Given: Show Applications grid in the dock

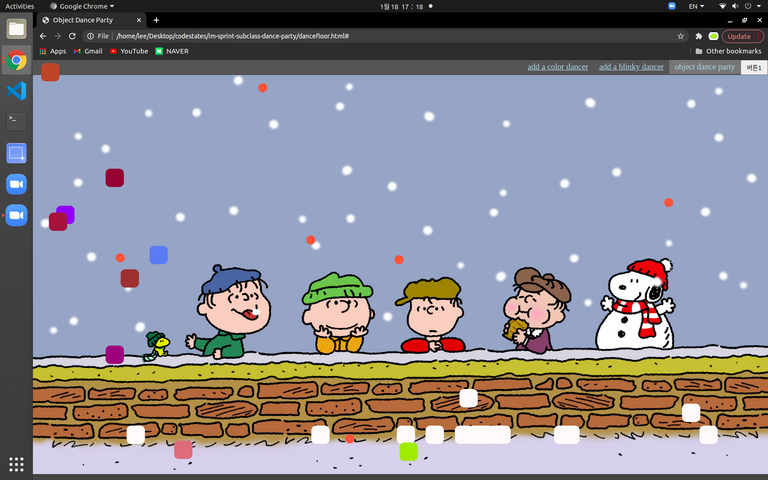Looking at the screenshot, I should pos(16,463).
